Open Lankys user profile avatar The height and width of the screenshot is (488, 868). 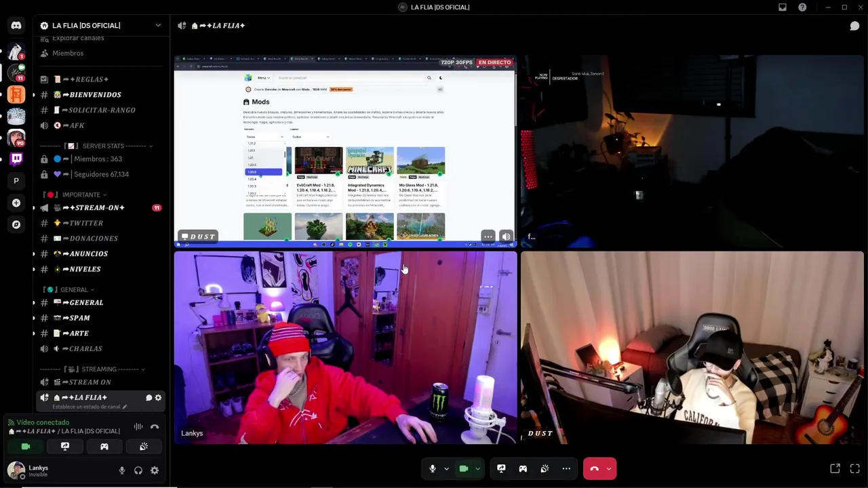pos(16,470)
